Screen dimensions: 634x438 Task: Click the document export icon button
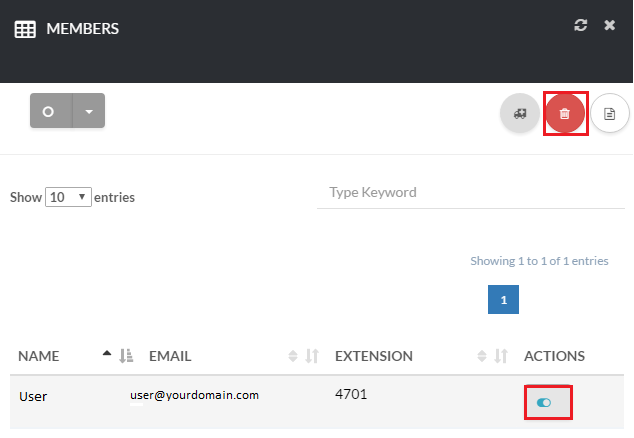[x=609, y=113]
